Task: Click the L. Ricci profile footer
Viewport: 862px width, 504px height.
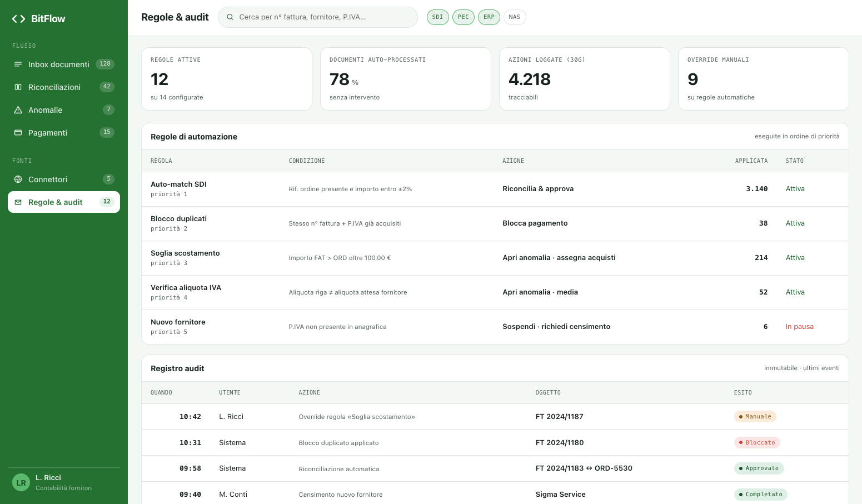Action: (64, 483)
